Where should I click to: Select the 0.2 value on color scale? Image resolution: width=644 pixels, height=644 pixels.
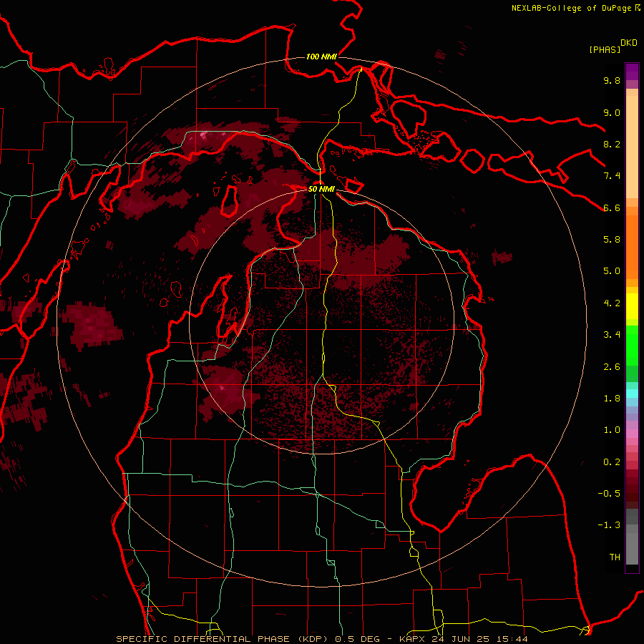(612, 462)
